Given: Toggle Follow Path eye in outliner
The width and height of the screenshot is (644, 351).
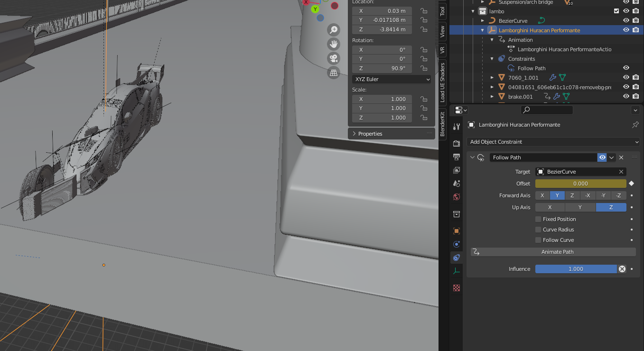Looking at the screenshot, I should point(626,68).
